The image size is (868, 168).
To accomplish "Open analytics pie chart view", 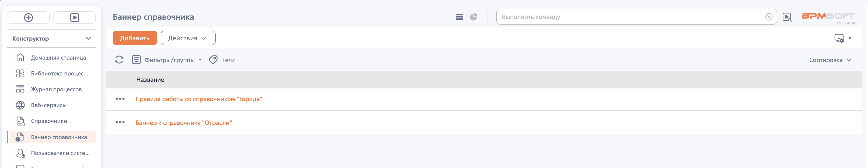I will [474, 17].
